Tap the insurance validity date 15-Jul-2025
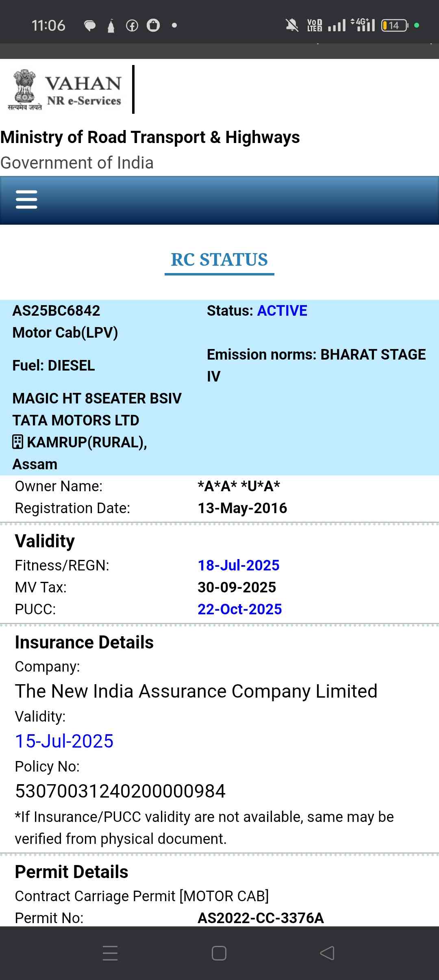This screenshot has width=439, height=980. coord(64,741)
